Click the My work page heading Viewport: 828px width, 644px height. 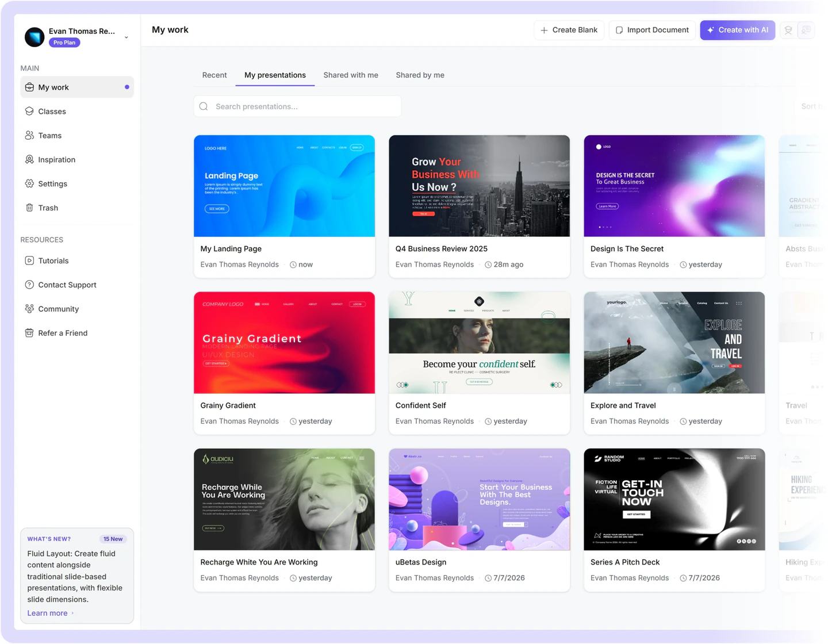170,30
